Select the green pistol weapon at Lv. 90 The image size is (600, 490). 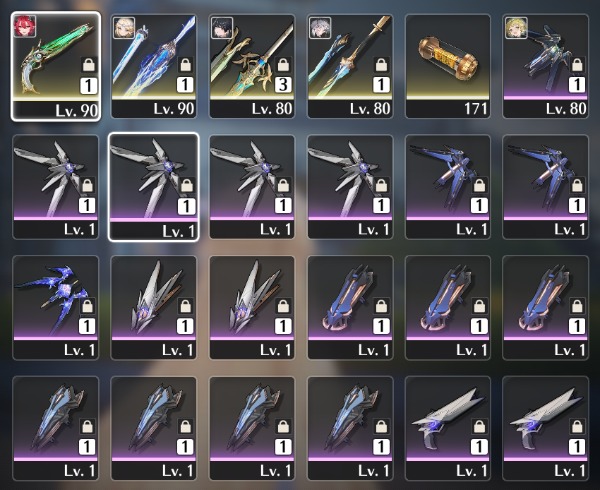click(56, 66)
